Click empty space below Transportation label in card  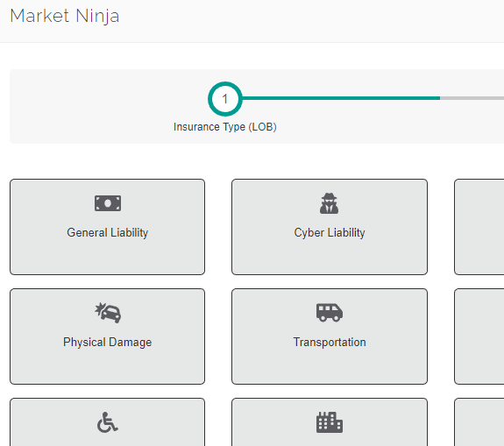coord(330,366)
